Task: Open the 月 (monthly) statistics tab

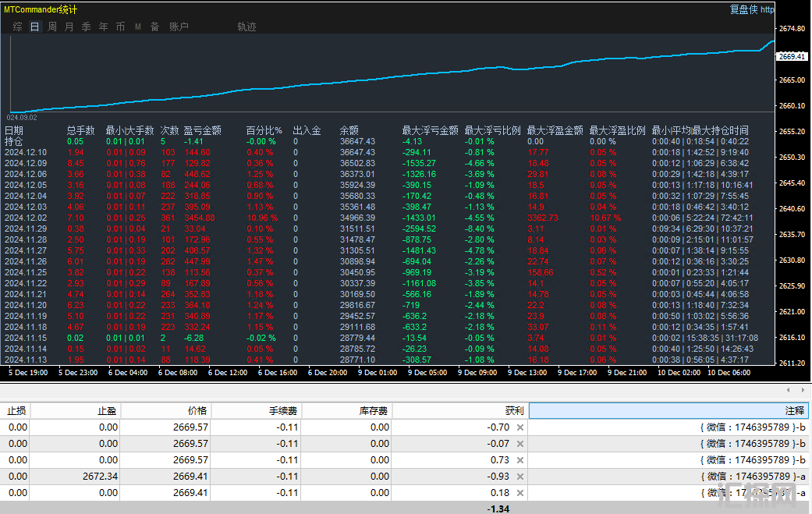Action: point(69,27)
